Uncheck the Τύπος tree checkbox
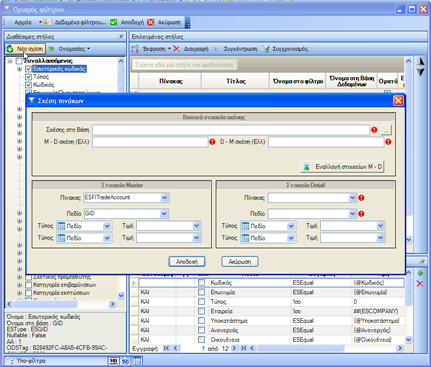The width and height of the screenshot is (431, 367). (28, 77)
